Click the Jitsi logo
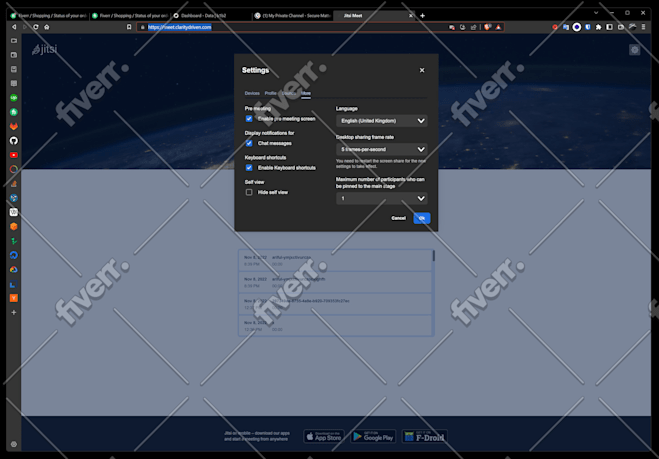659x459 pixels. (x=44, y=49)
